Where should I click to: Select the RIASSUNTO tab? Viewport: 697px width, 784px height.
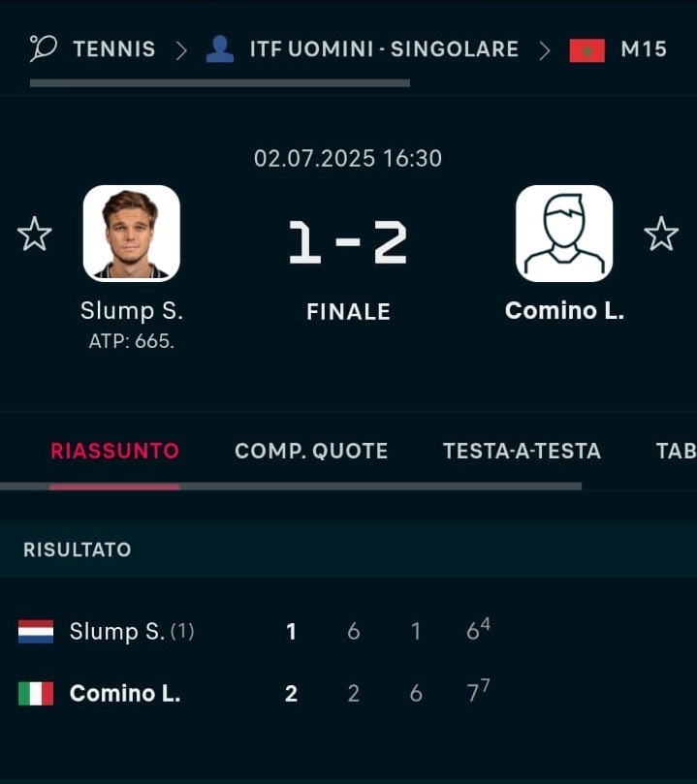pos(114,451)
